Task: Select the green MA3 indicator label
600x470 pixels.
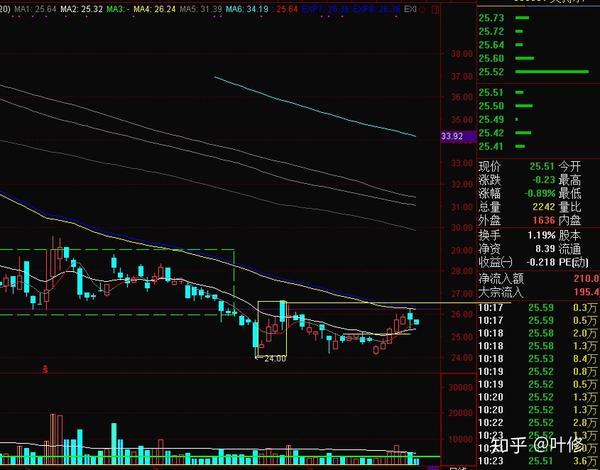Action: coord(118,9)
